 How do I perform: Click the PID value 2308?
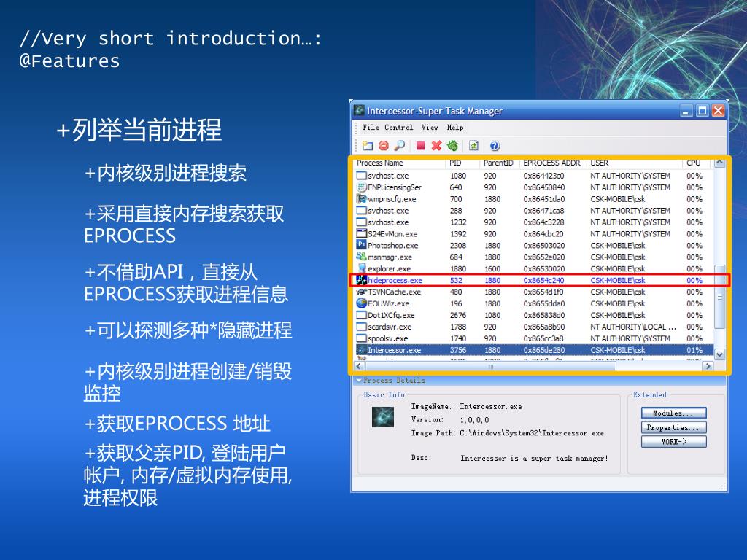pos(458,245)
